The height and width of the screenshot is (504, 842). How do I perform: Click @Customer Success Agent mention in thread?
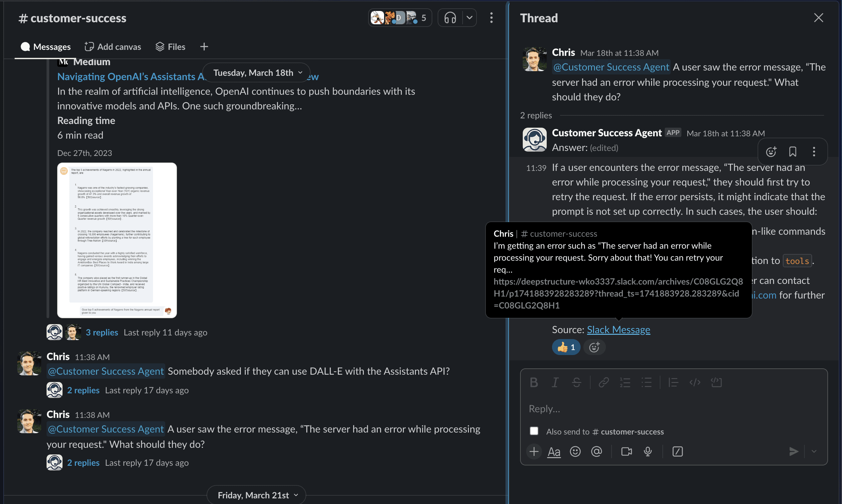pos(611,67)
